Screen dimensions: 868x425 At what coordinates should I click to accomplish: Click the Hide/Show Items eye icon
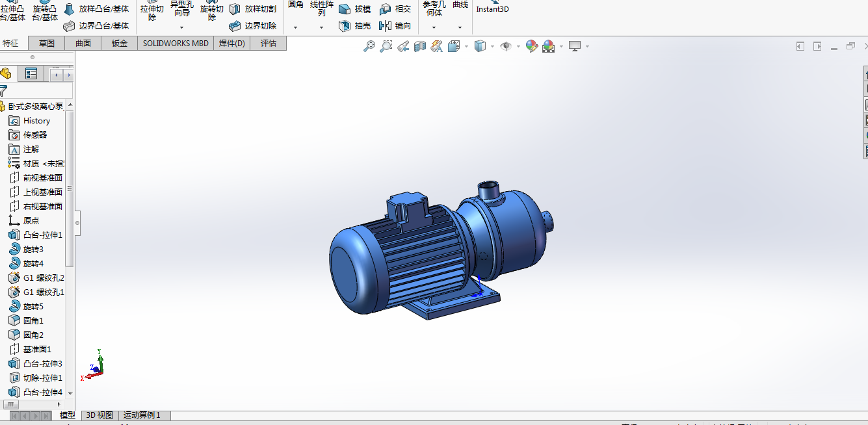[506, 46]
